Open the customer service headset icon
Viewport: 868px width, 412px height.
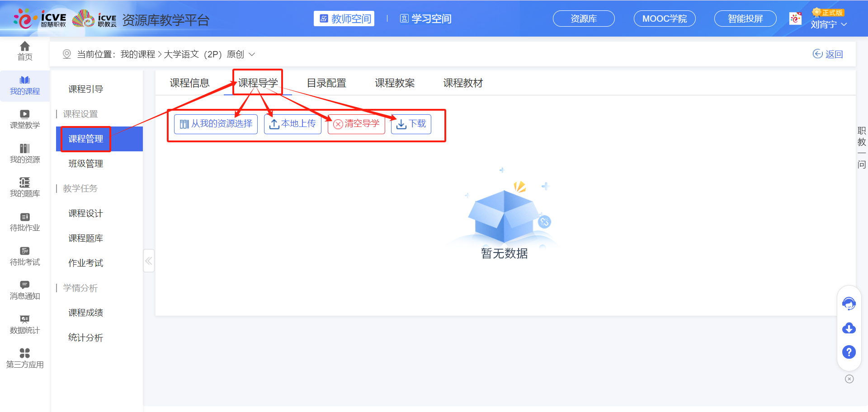(x=849, y=303)
